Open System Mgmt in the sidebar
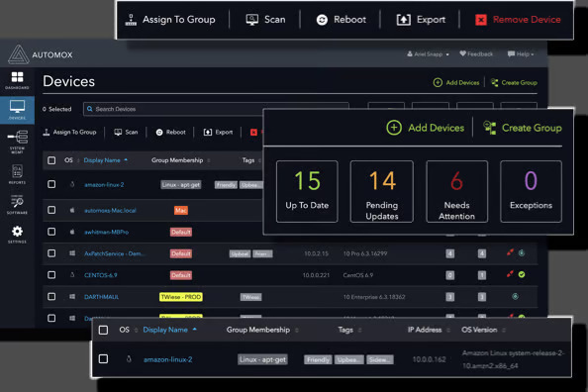The image size is (588, 392). [17, 142]
